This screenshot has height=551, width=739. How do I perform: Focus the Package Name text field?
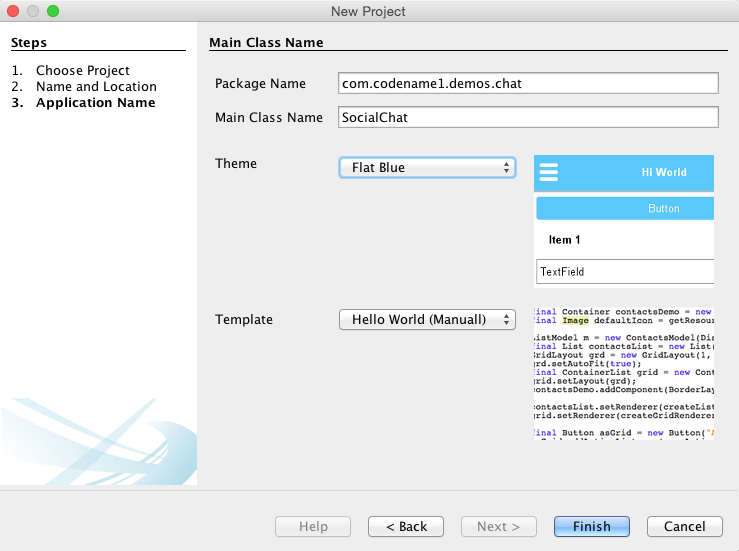coord(528,83)
